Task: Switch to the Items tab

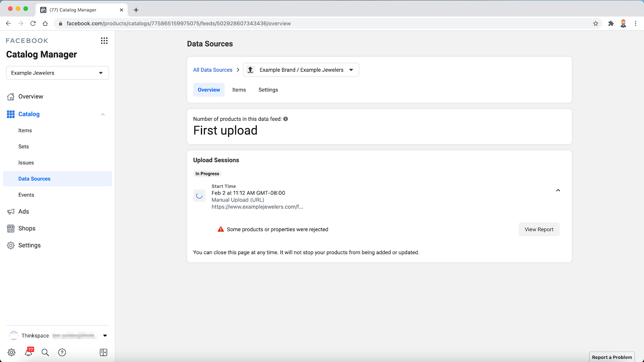Action: click(x=239, y=90)
